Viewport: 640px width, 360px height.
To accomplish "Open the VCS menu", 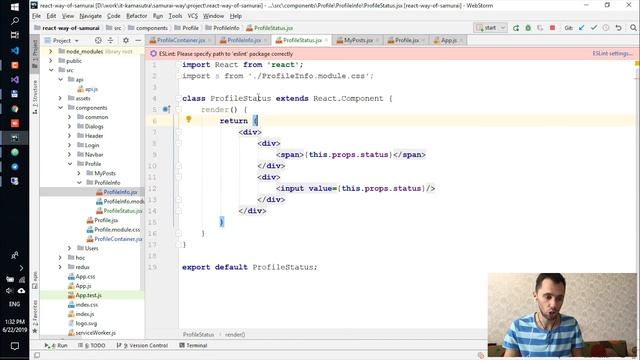I will [192, 16].
